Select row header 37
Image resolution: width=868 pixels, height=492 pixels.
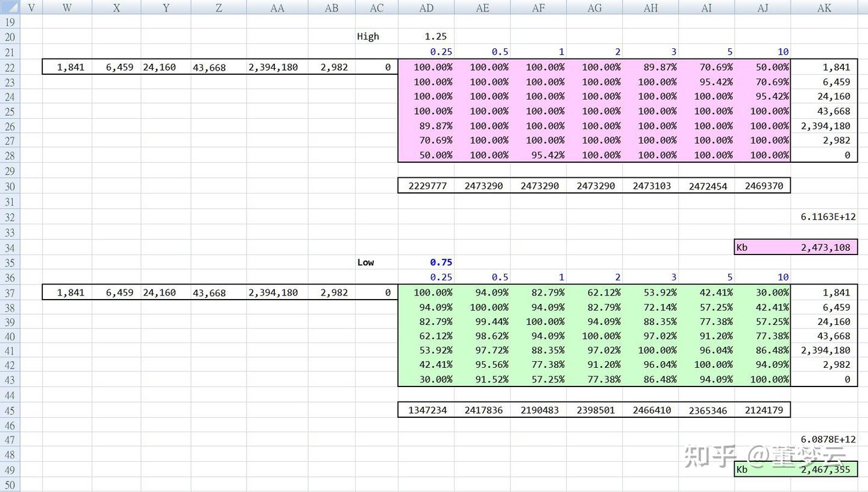pyautogui.click(x=10, y=292)
